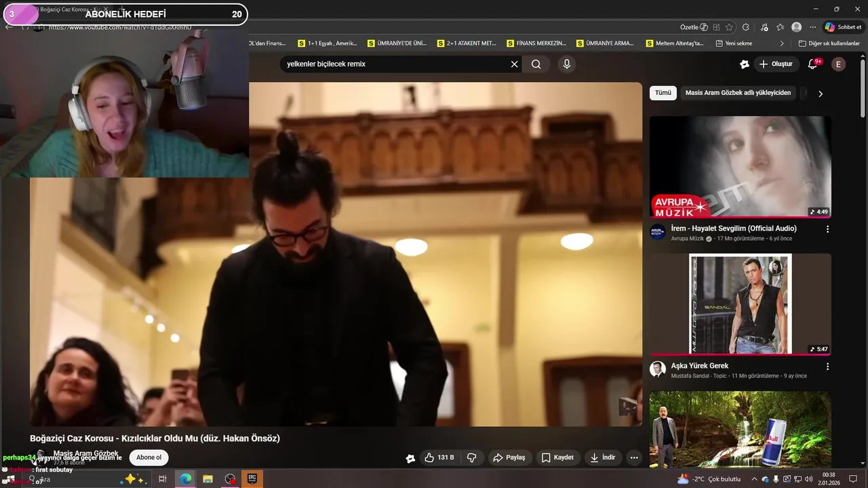Image resolution: width=868 pixels, height=488 pixels.
Task: Open the browser extensions puzzle icon
Action: 745,27
